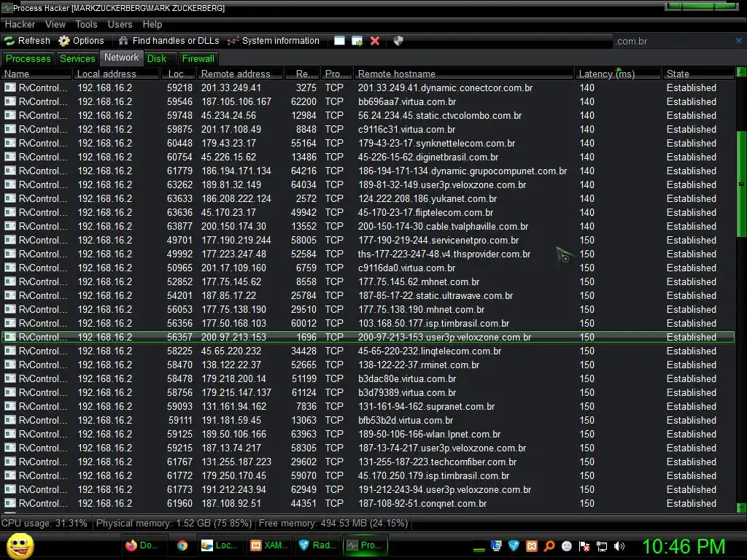Select hostname ths-177-223-247-48.v4.thsprovider.com.br

tap(444, 254)
